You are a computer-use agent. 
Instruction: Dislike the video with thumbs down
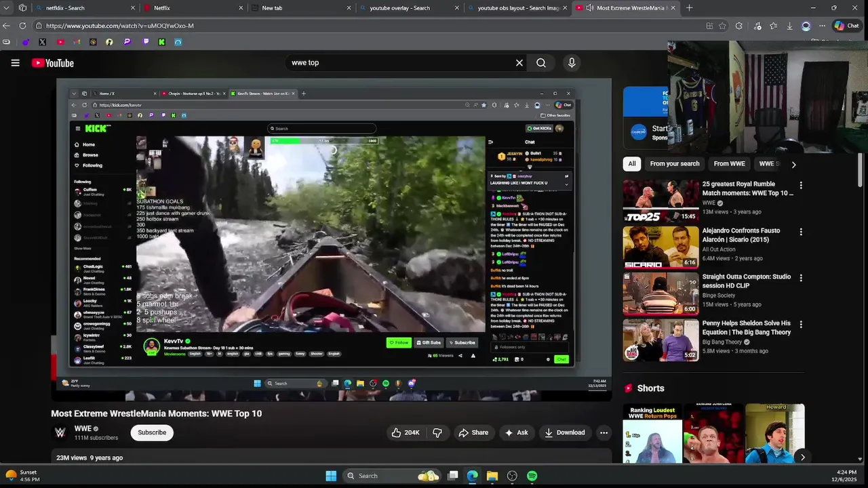click(437, 432)
